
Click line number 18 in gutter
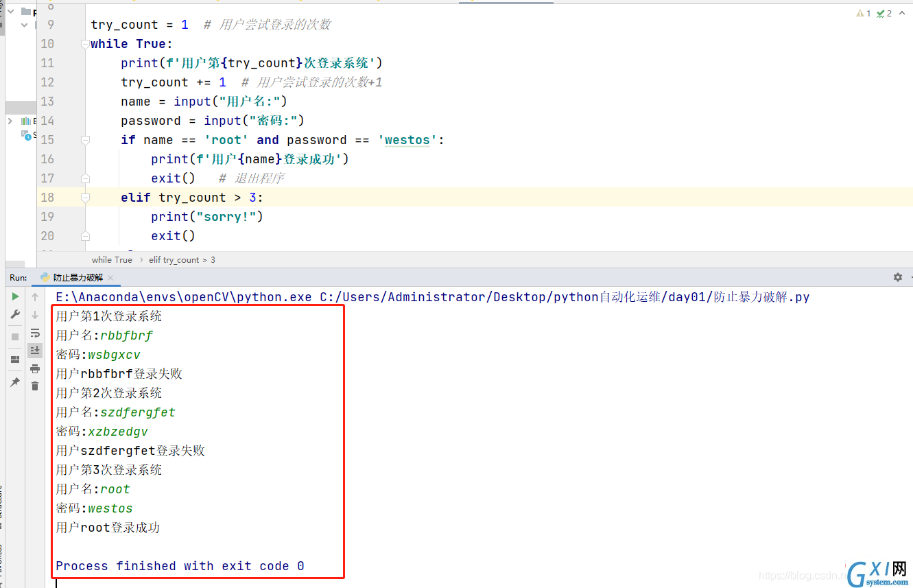point(47,198)
